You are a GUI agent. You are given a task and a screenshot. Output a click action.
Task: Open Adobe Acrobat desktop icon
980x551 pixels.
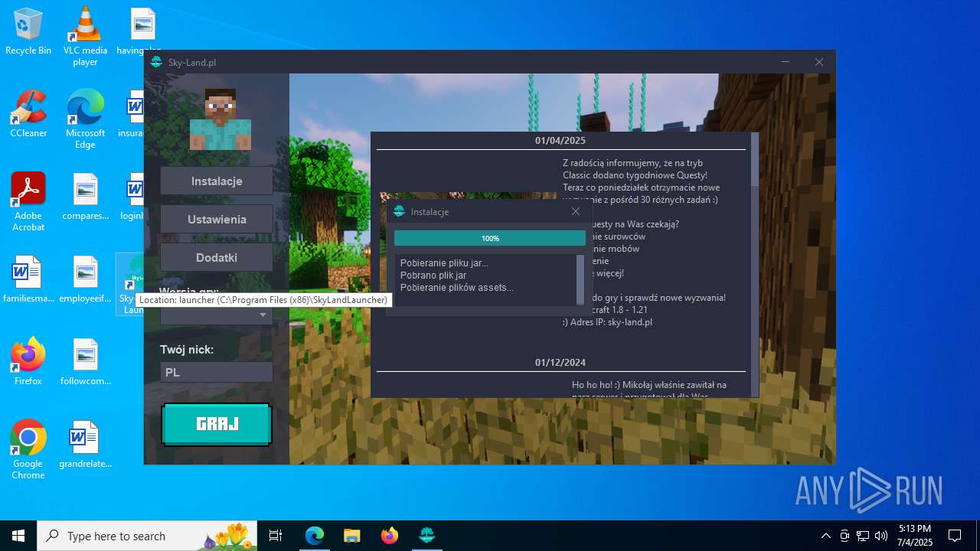coord(28,202)
